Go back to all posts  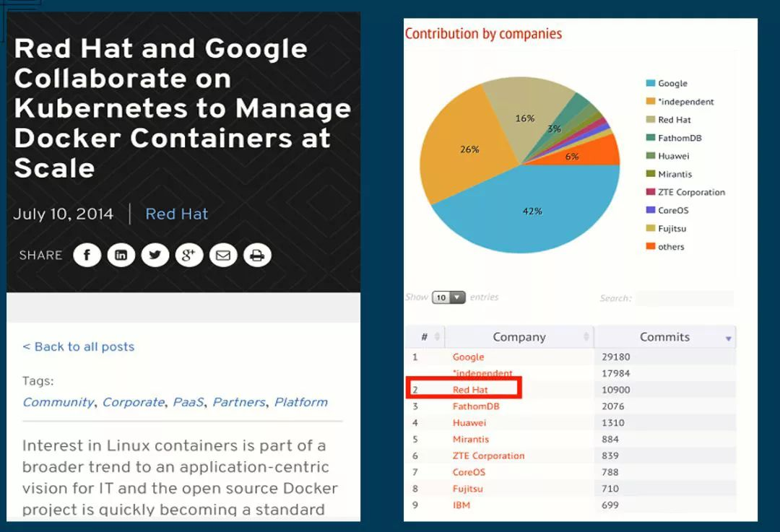click(78, 346)
